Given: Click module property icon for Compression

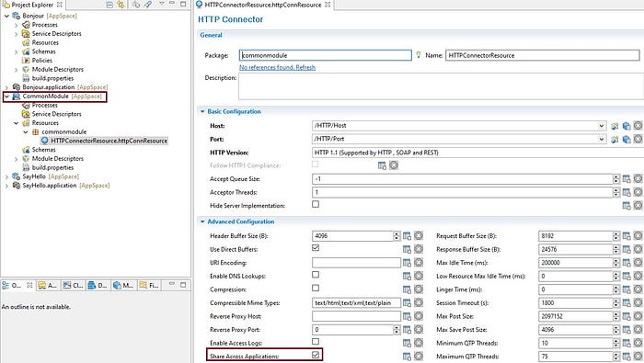Looking at the screenshot, I should 407,289.
